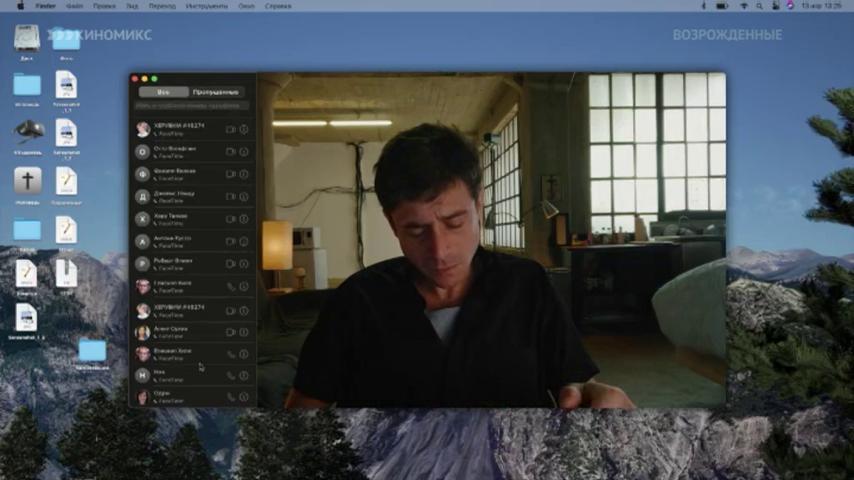The height and width of the screenshot is (480, 854).
Task: Open the "Окно" menu in menu bar
Action: [246, 6]
